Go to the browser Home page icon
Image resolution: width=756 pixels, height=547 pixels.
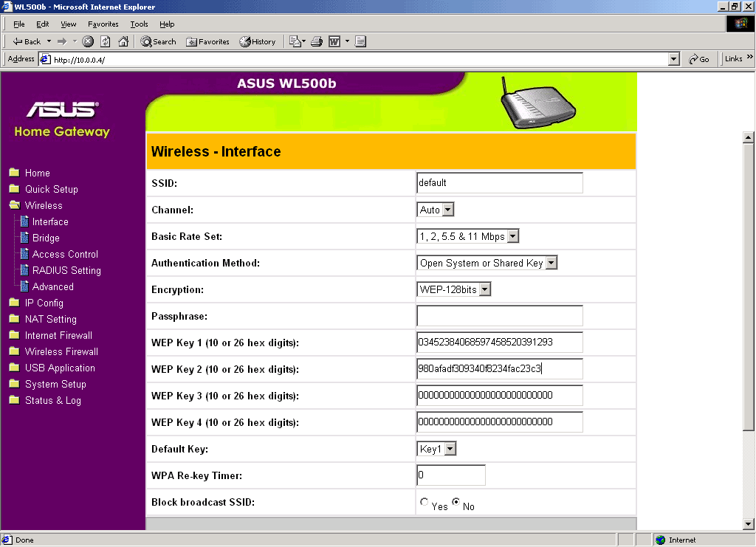click(x=123, y=41)
